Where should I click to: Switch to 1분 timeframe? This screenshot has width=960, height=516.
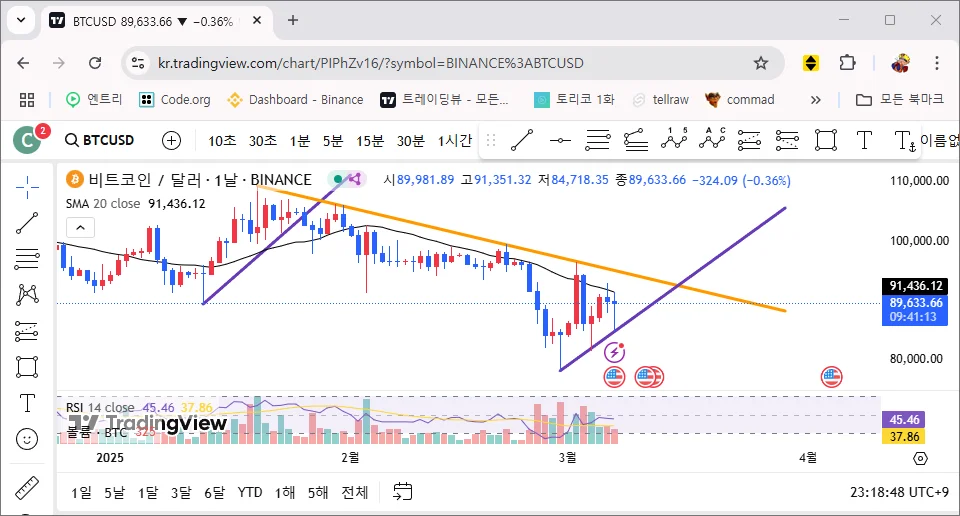300,141
